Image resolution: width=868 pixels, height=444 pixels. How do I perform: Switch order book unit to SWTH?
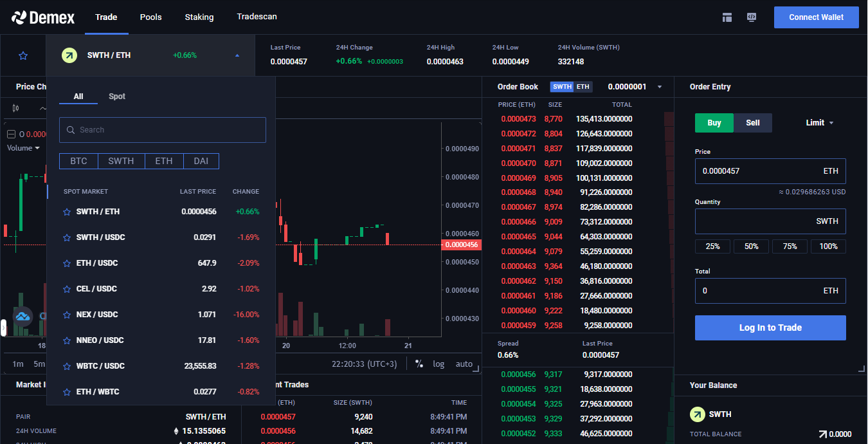(562, 87)
